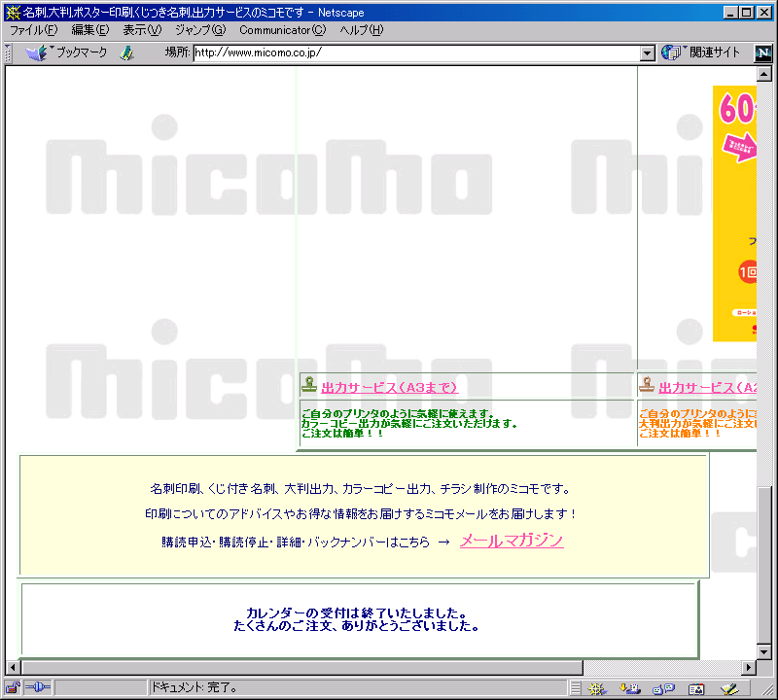Open the Composer component icon
This screenshot has width=778, height=700.
click(x=729, y=688)
